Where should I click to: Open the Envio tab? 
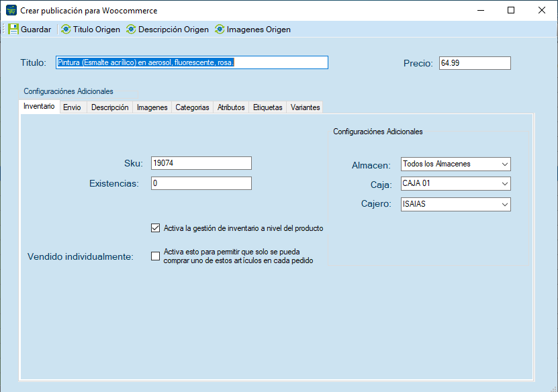(73, 107)
